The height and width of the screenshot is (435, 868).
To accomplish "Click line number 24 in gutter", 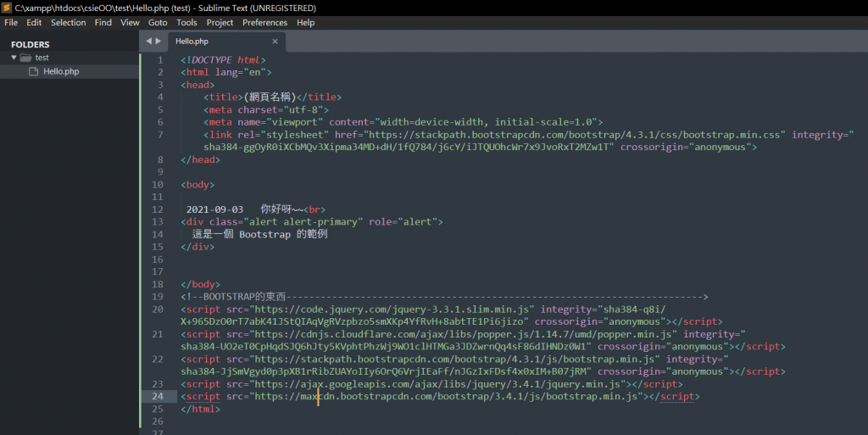I will click(x=157, y=396).
